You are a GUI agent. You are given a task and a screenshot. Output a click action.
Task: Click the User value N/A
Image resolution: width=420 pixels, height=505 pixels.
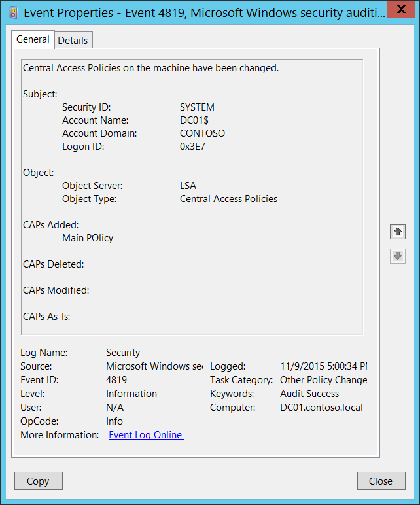114,408
